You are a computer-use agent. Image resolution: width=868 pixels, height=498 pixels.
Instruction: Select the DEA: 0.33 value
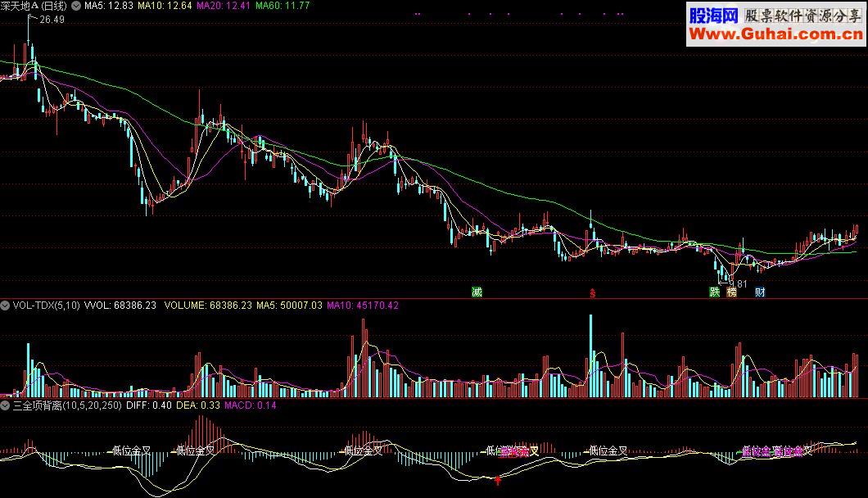pyautogui.click(x=198, y=405)
